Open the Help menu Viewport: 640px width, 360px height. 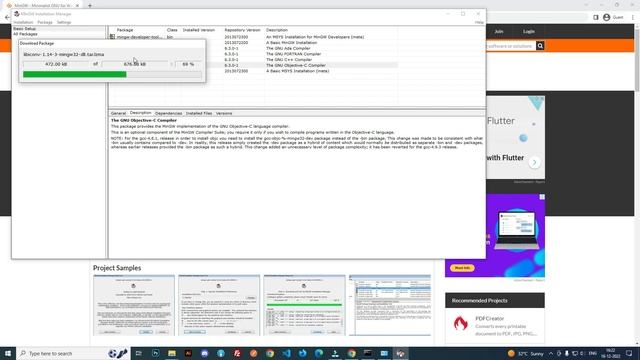click(479, 22)
